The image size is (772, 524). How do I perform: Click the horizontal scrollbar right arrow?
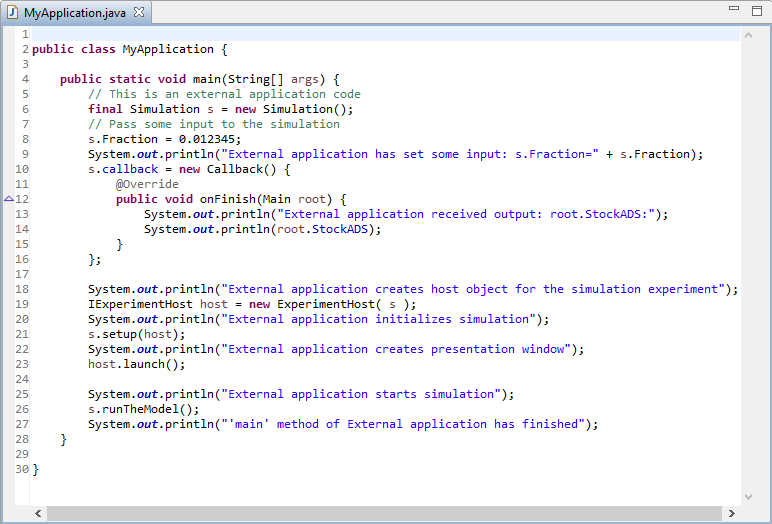[731, 513]
